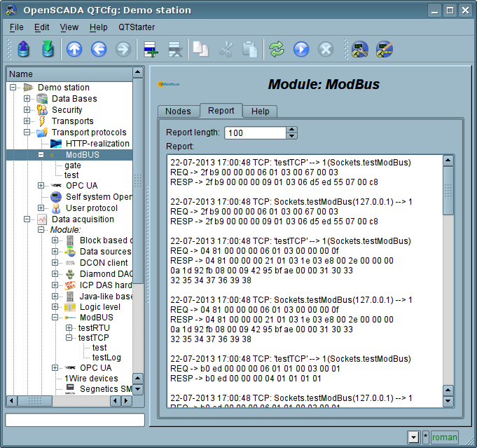Expand the testRTU node

[x=69, y=328]
